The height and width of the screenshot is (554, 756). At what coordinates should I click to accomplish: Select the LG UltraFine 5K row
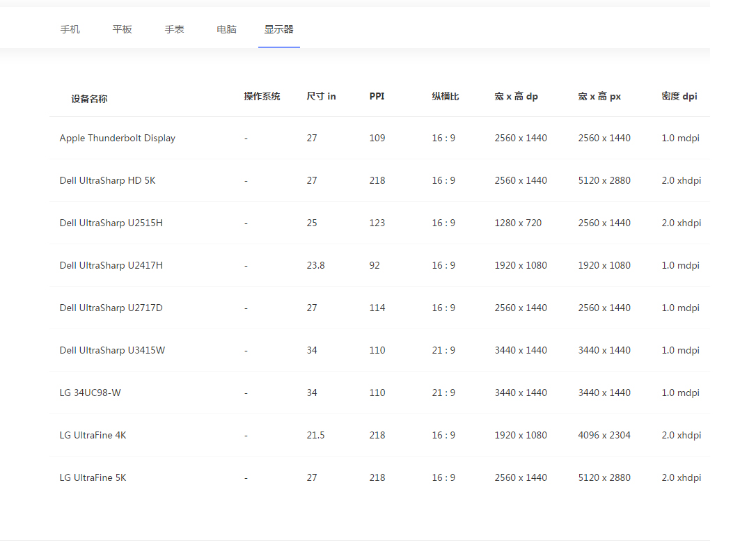(x=93, y=477)
